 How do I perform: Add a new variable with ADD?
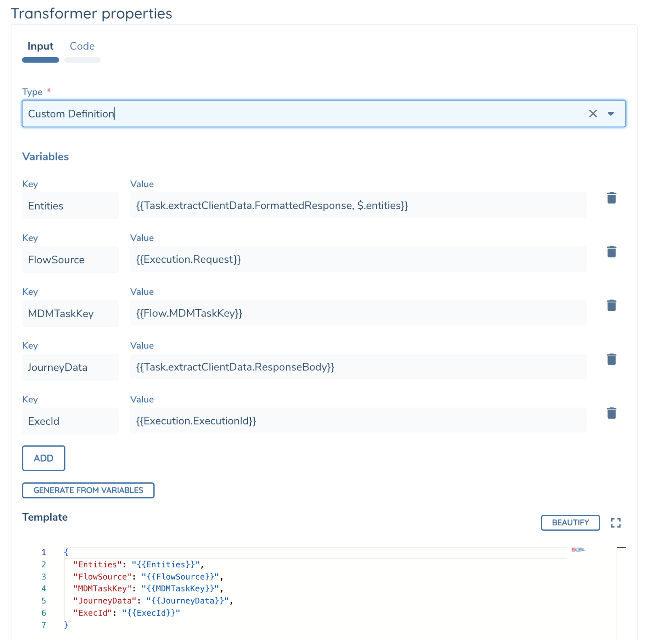click(43, 458)
